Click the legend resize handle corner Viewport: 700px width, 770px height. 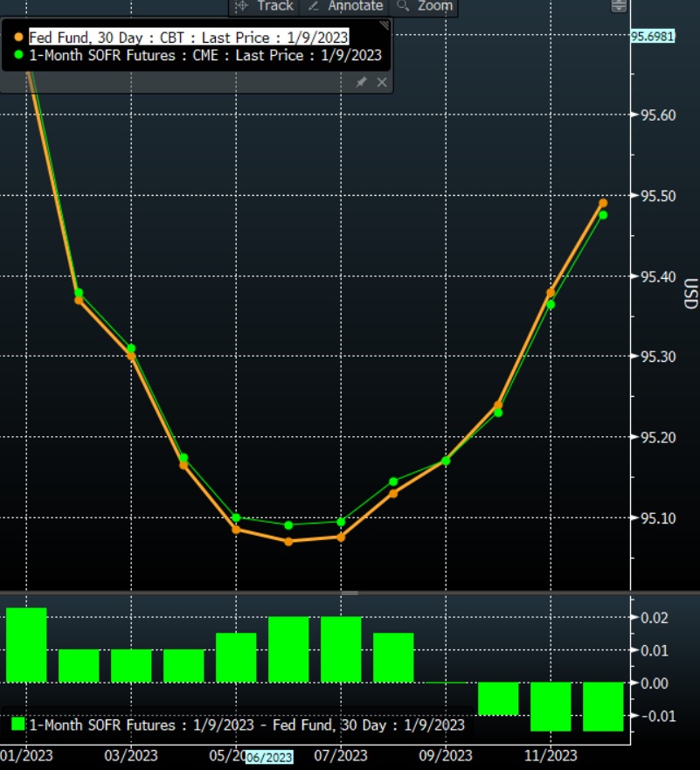click(384, 27)
